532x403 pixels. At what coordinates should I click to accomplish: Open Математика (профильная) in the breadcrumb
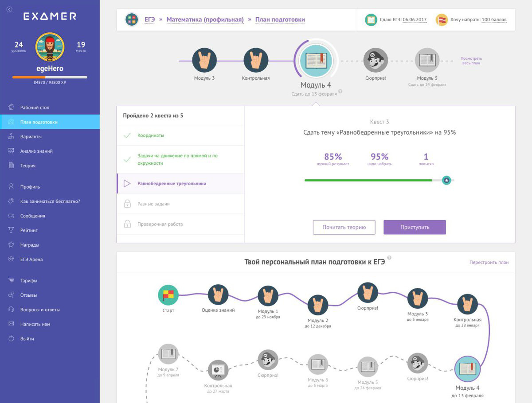pyautogui.click(x=205, y=19)
